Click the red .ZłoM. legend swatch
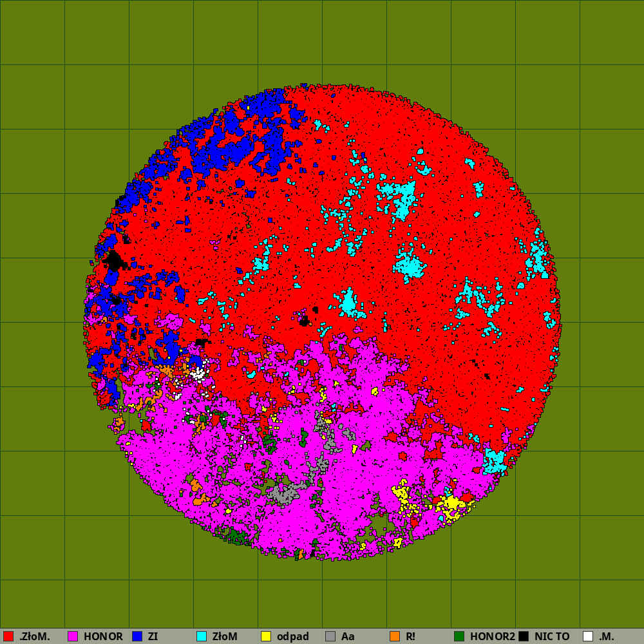Viewport: 644px width, 644px height. coord(8,636)
